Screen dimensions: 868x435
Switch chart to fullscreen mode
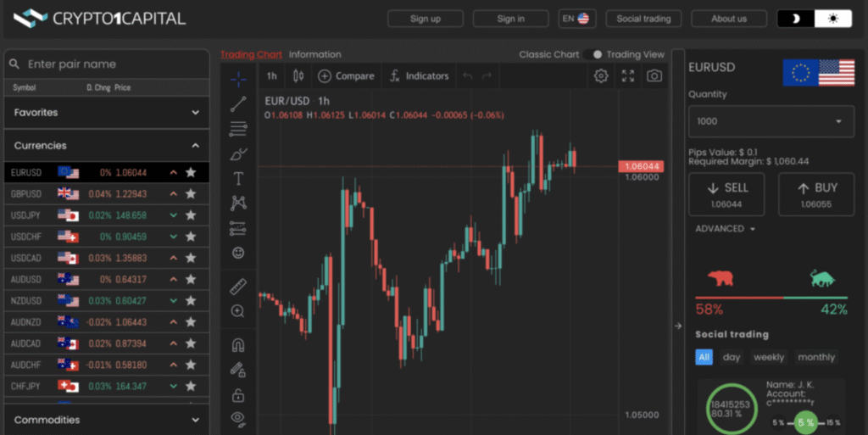click(628, 75)
